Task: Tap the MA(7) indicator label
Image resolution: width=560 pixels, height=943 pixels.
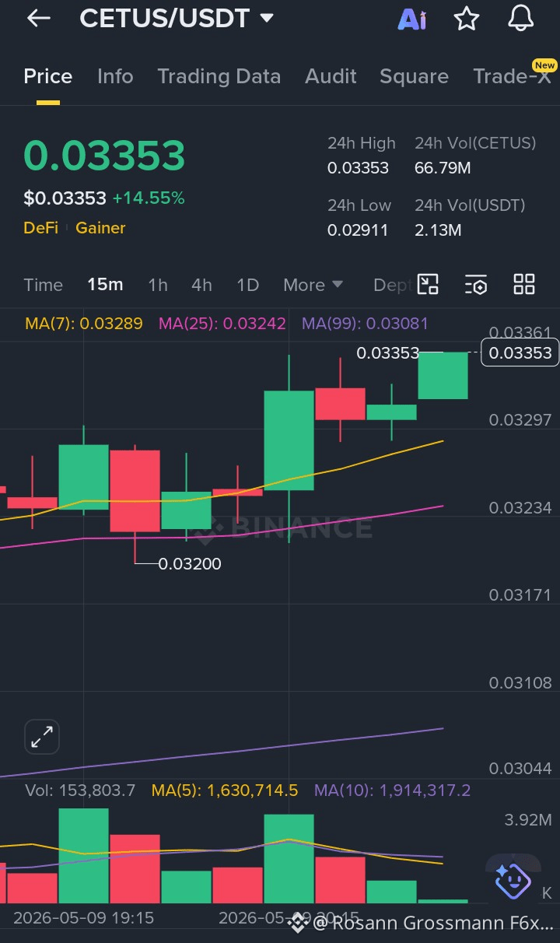Action: click(84, 324)
